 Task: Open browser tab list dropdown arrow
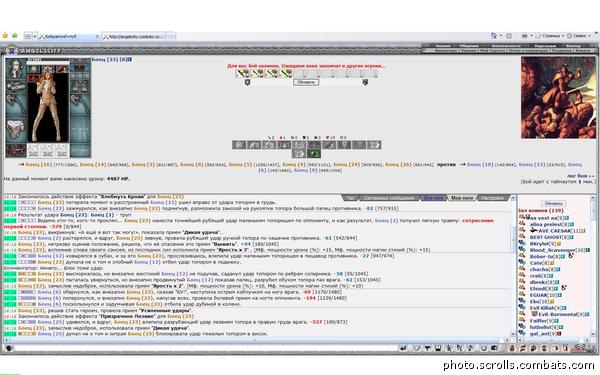[x=34, y=36]
